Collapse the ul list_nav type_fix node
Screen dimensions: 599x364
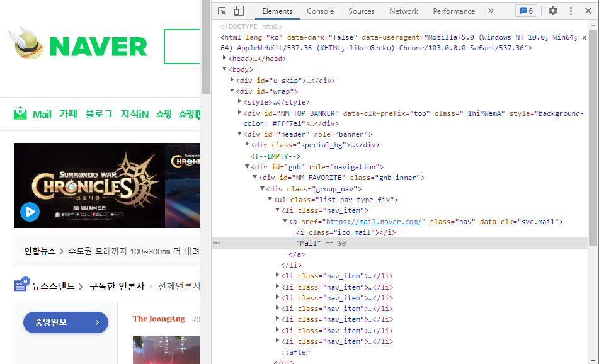coord(270,199)
